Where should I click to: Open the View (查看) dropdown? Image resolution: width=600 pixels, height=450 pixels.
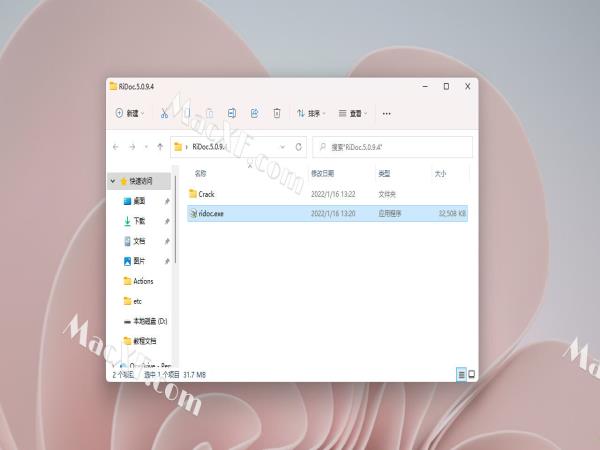(352, 113)
